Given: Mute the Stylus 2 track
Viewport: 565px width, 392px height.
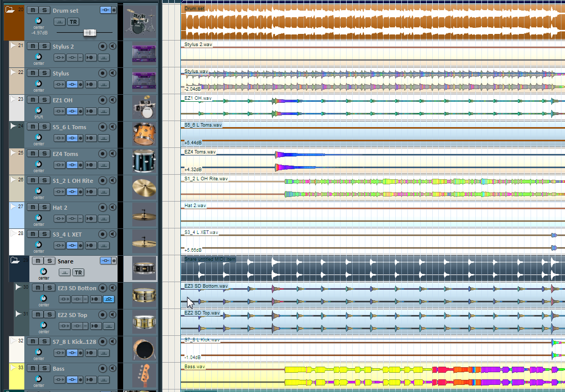Looking at the screenshot, I should pos(32,46).
